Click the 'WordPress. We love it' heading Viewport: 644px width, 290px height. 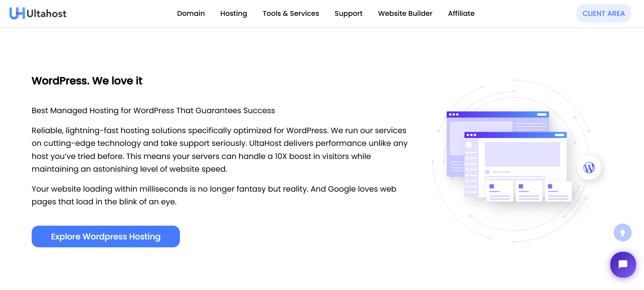87,81
